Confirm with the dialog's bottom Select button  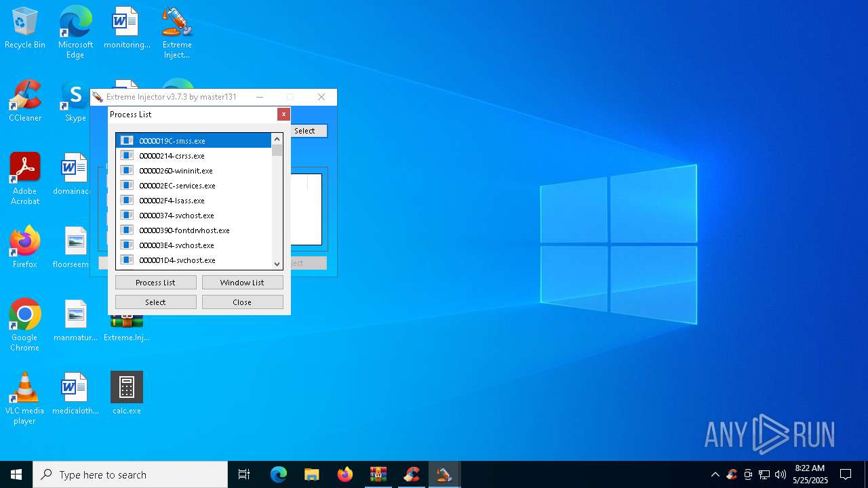point(156,302)
